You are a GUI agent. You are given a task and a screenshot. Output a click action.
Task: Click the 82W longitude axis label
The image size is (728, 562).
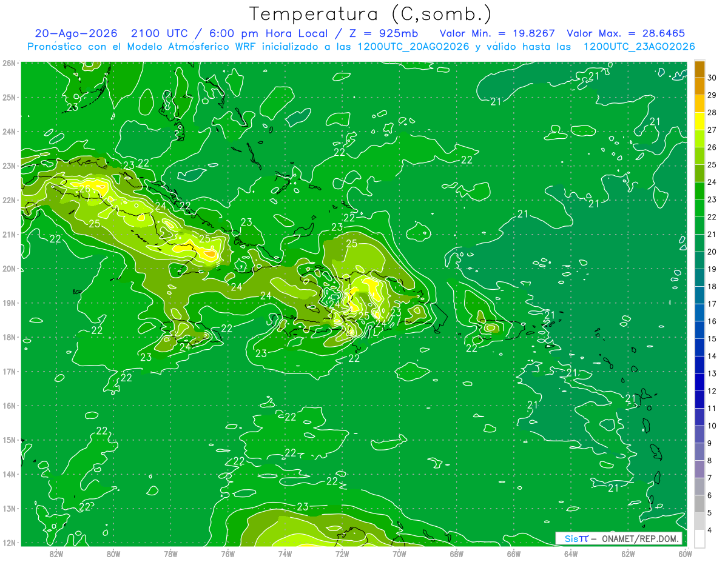(56, 554)
